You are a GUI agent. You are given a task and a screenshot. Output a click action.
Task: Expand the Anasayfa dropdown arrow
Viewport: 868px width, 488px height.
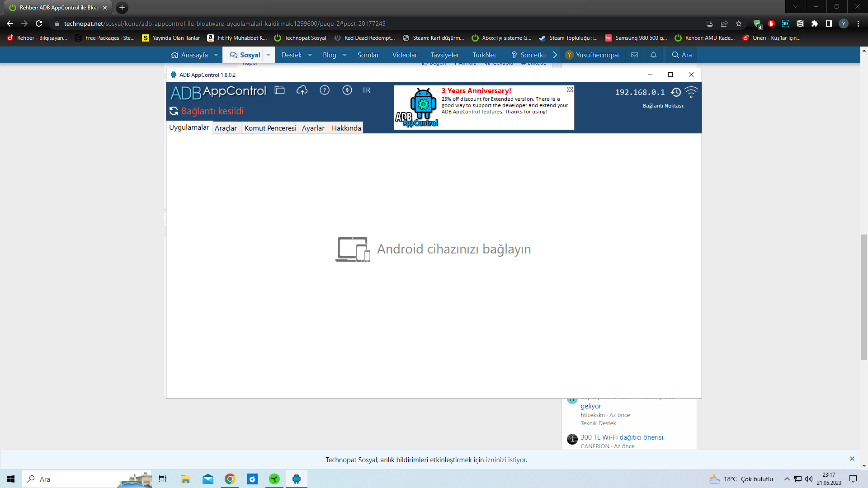tap(216, 55)
